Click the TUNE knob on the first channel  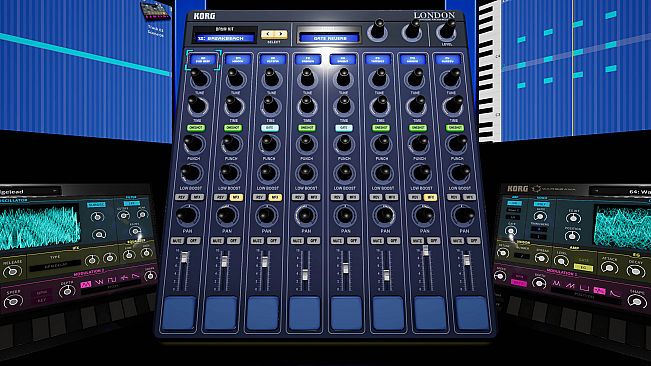pos(200,78)
